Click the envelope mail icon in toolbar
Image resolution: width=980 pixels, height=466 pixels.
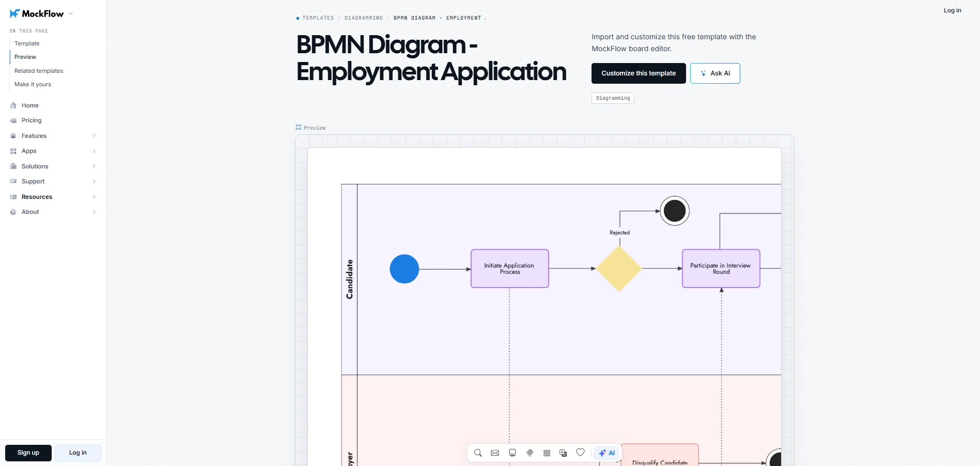pos(495,453)
